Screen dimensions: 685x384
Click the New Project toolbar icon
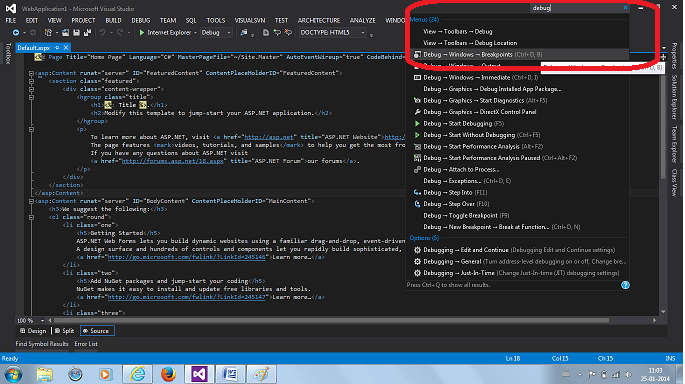coord(48,33)
